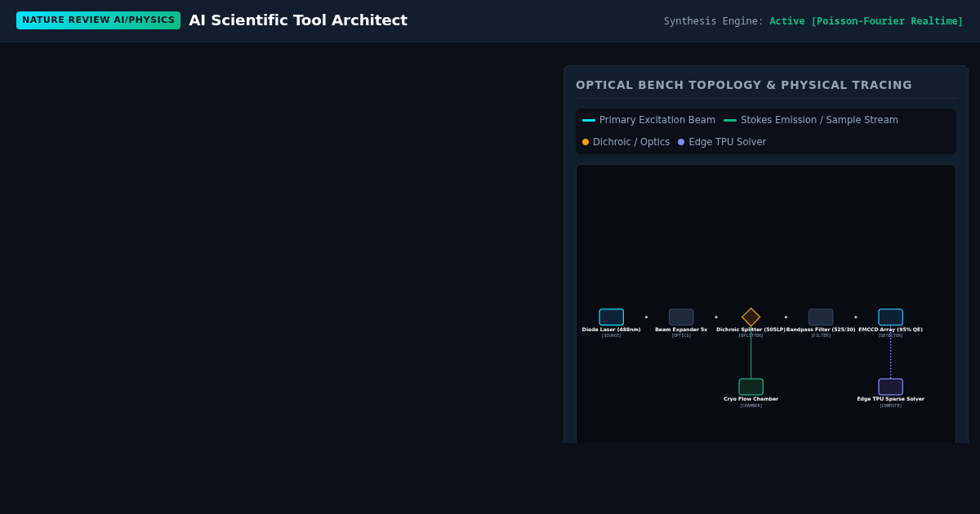Click the Beam Expander 5x label
Image resolution: width=980 pixels, height=514 pixels.
[681, 330]
